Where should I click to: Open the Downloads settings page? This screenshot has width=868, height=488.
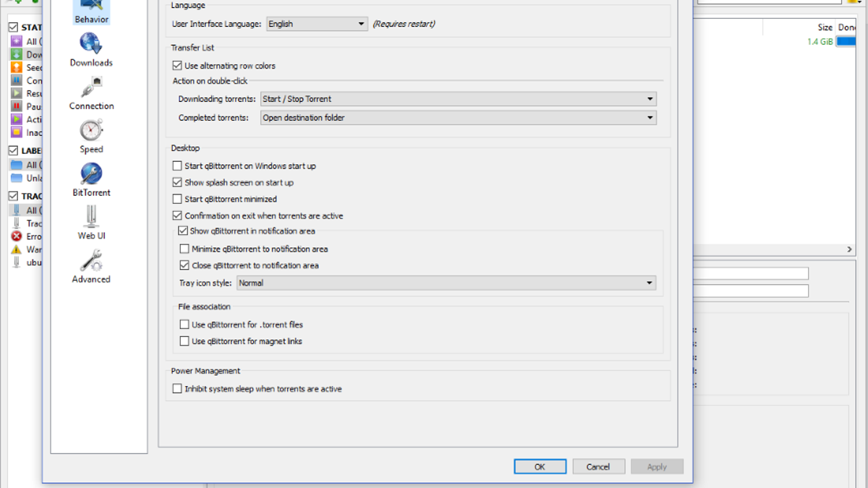91,50
